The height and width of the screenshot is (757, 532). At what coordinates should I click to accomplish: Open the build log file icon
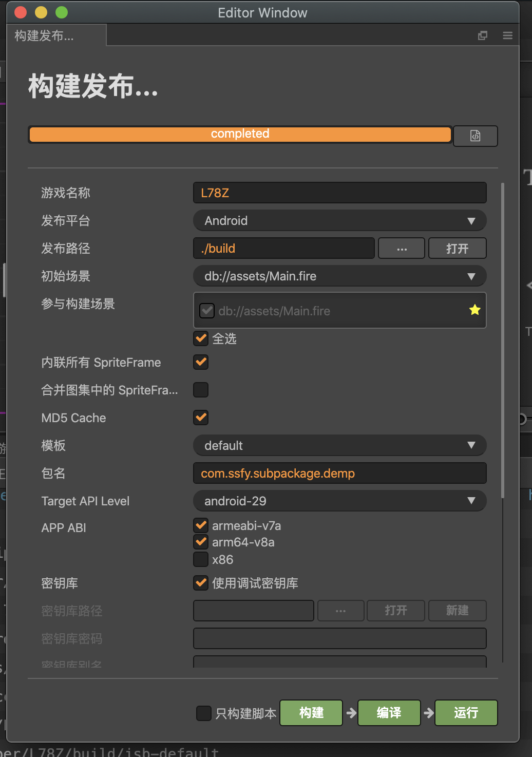[475, 136]
